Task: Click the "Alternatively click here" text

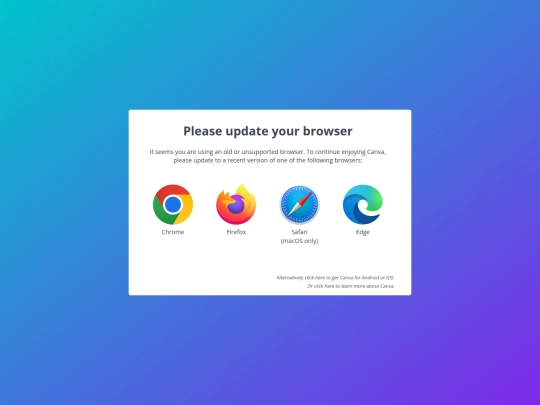Action: coord(300,278)
